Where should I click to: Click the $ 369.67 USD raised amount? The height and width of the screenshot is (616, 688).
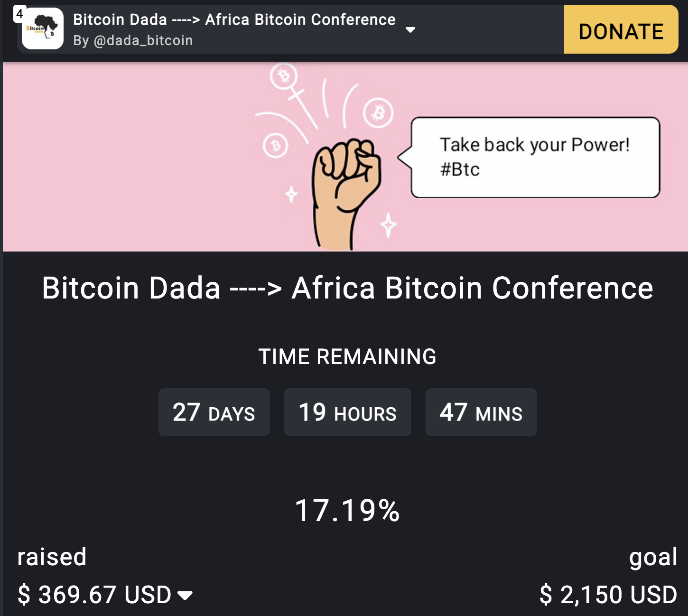tap(94, 595)
